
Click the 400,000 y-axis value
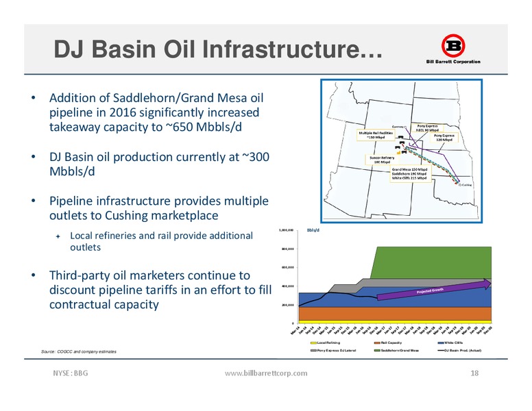(287, 286)
